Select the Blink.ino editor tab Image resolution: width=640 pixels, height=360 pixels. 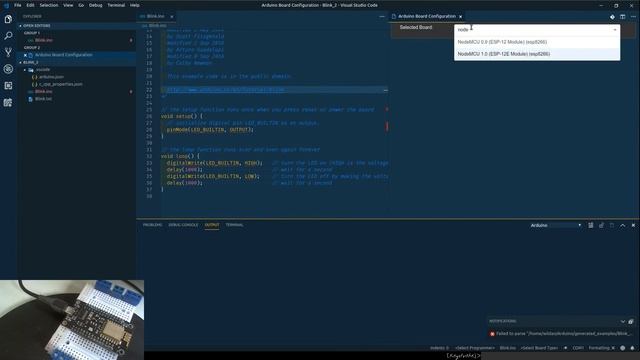tap(155, 17)
